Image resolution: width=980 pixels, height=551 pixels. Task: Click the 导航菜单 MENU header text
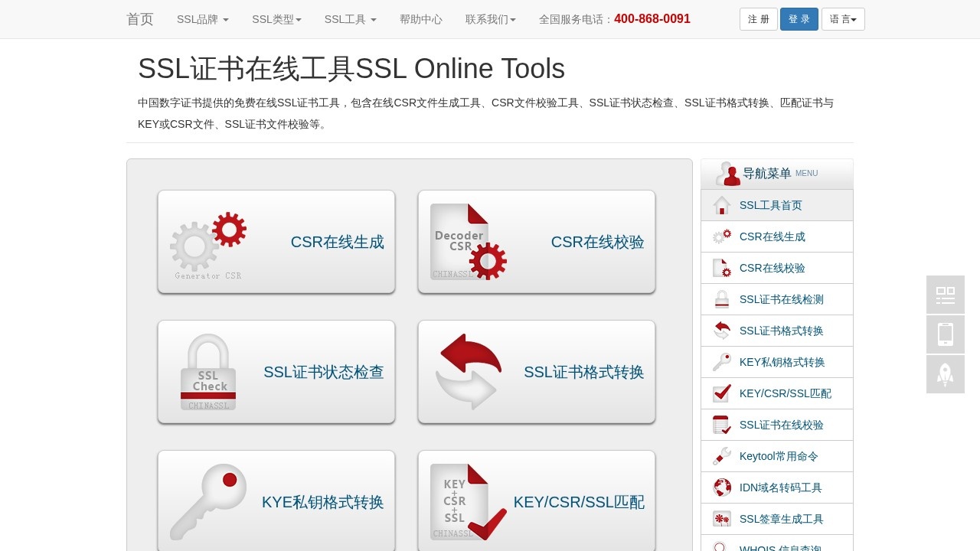(x=780, y=174)
